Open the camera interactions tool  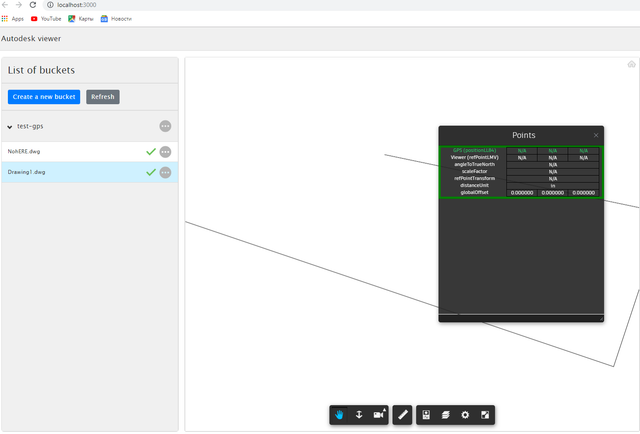379,415
